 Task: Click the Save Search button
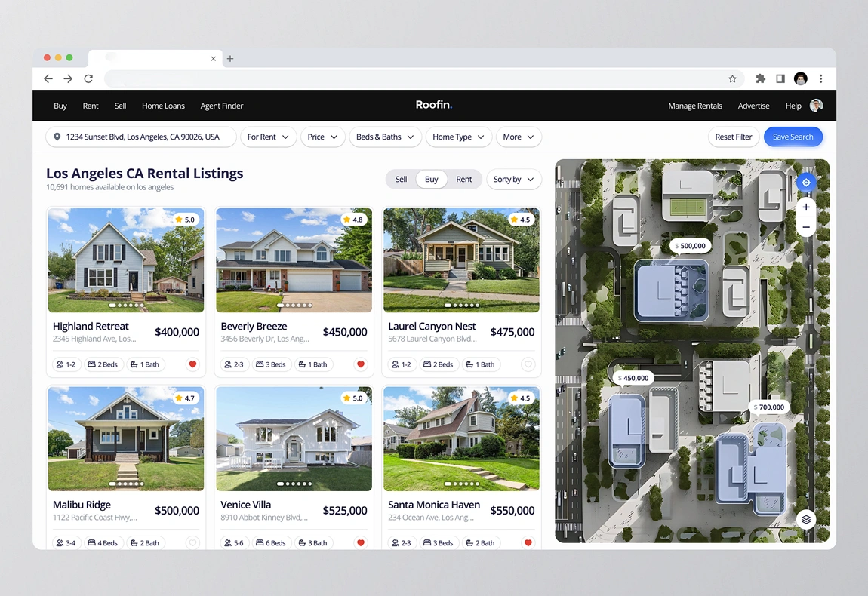pyautogui.click(x=793, y=137)
